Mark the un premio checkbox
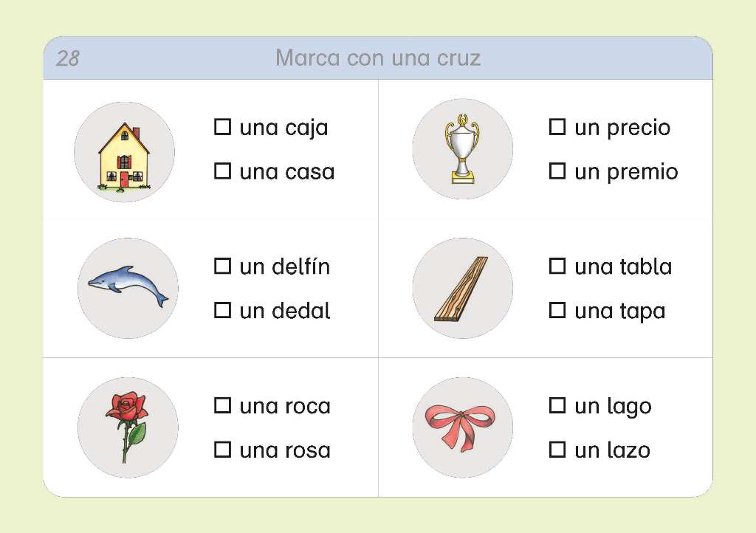This screenshot has width=756, height=533. coord(557,171)
